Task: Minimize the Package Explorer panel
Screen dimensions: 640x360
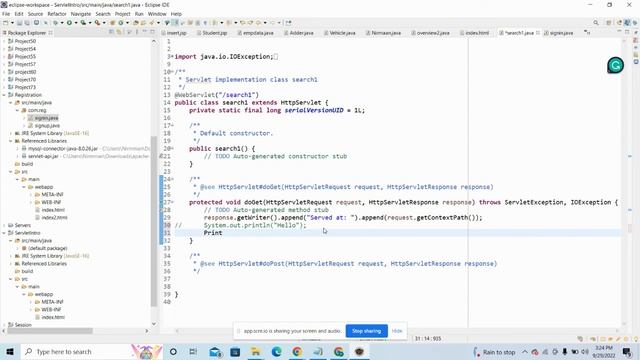Action: click(x=144, y=32)
